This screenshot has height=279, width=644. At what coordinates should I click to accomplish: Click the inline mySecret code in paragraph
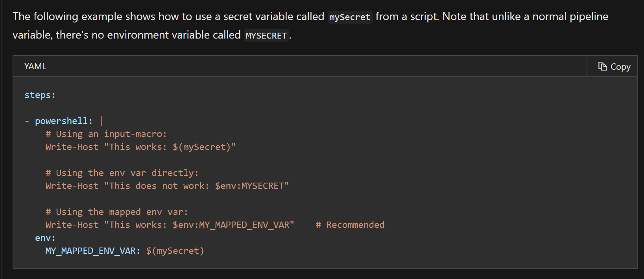[x=350, y=17]
